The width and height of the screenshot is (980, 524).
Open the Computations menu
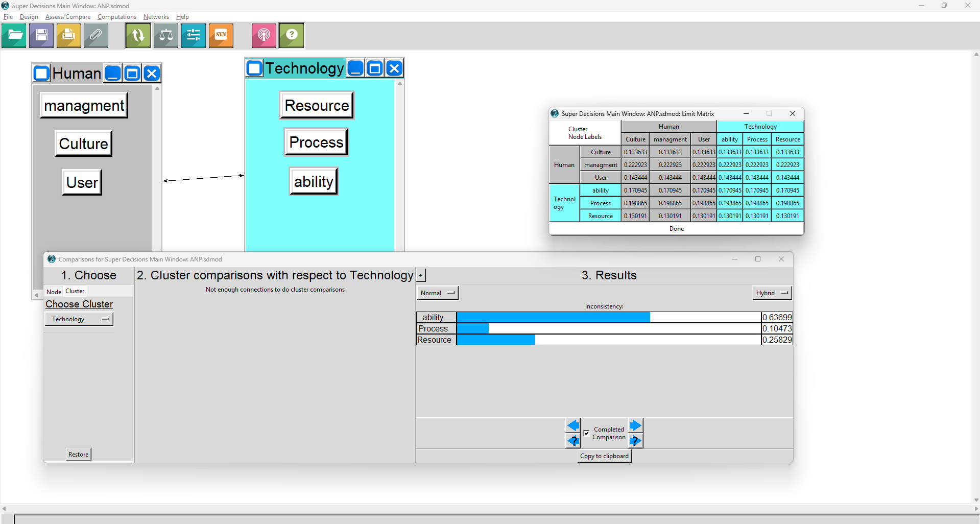(x=116, y=17)
